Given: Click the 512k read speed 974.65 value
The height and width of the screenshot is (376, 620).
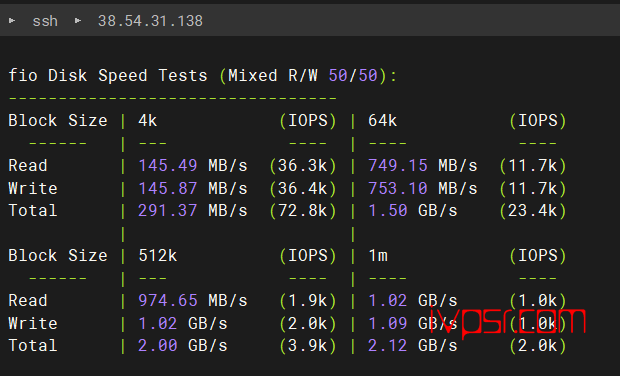Looking at the screenshot, I should 168,300.
